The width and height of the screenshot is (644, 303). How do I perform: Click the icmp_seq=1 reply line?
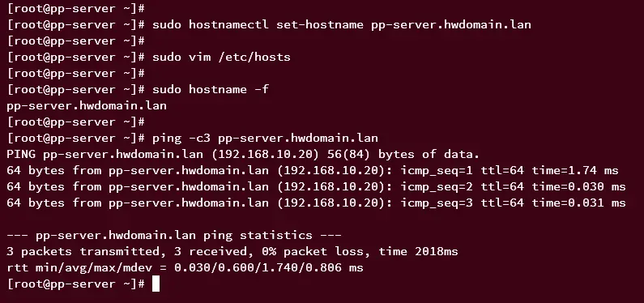(x=313, y=170)
